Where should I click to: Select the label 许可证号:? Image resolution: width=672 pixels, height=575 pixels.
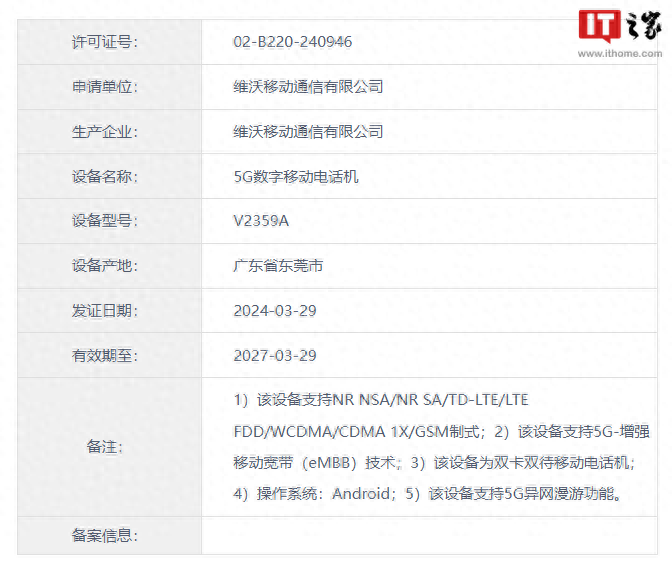pos(105,42)
